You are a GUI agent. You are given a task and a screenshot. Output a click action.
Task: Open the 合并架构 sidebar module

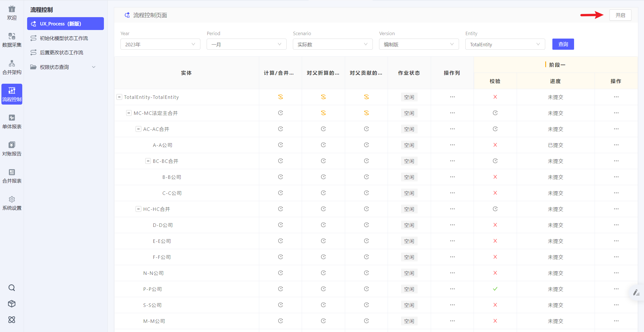(x=12, y=67)
